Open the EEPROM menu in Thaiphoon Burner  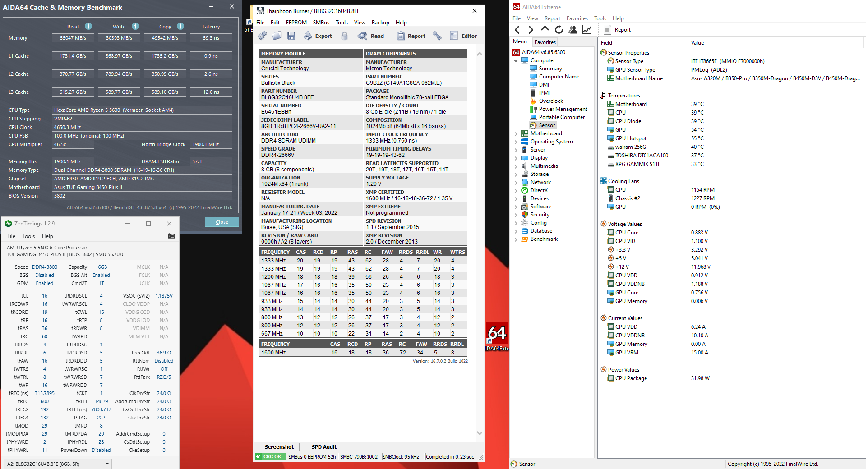click(x=296, y=23)
